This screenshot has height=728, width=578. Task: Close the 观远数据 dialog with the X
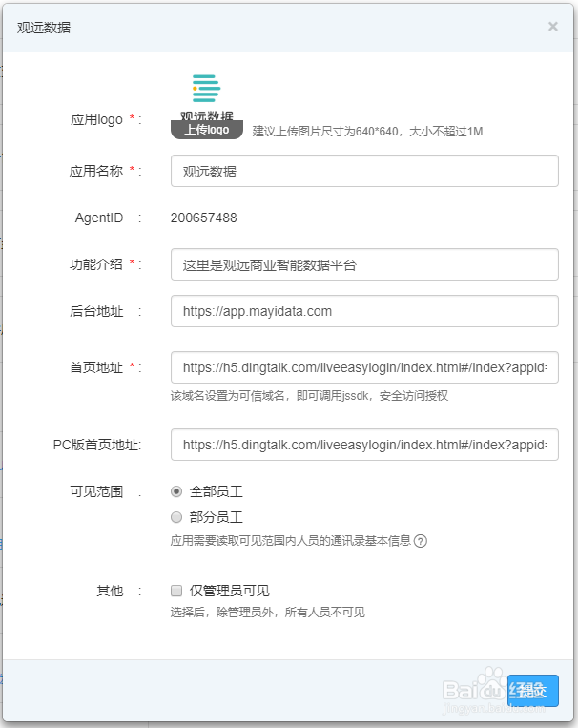pyautogui.click(x=552, y=27)
